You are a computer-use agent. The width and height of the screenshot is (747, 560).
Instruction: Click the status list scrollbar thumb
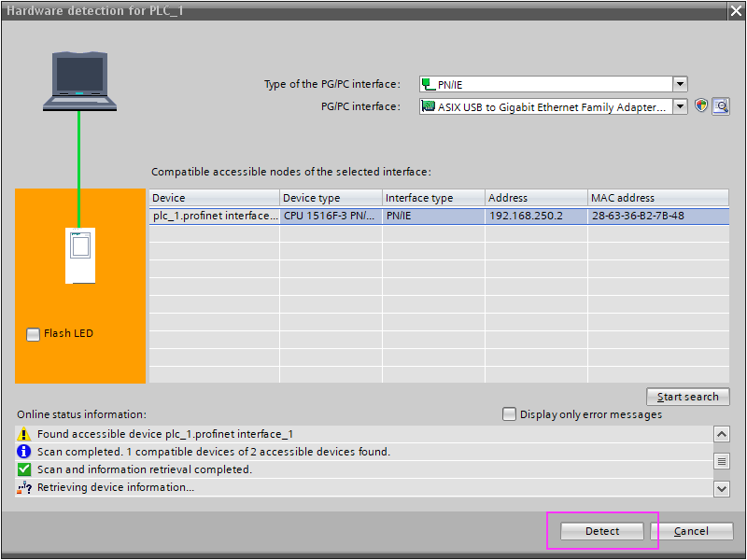[722, 461]
